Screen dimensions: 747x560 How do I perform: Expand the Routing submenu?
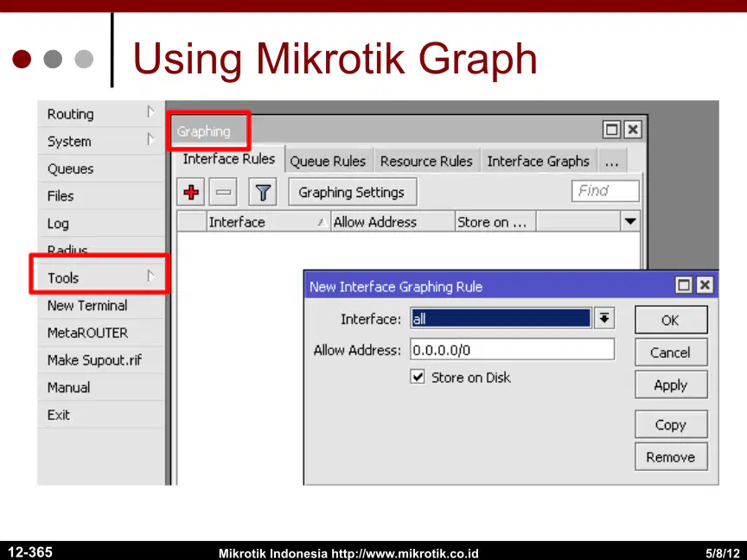150,112
